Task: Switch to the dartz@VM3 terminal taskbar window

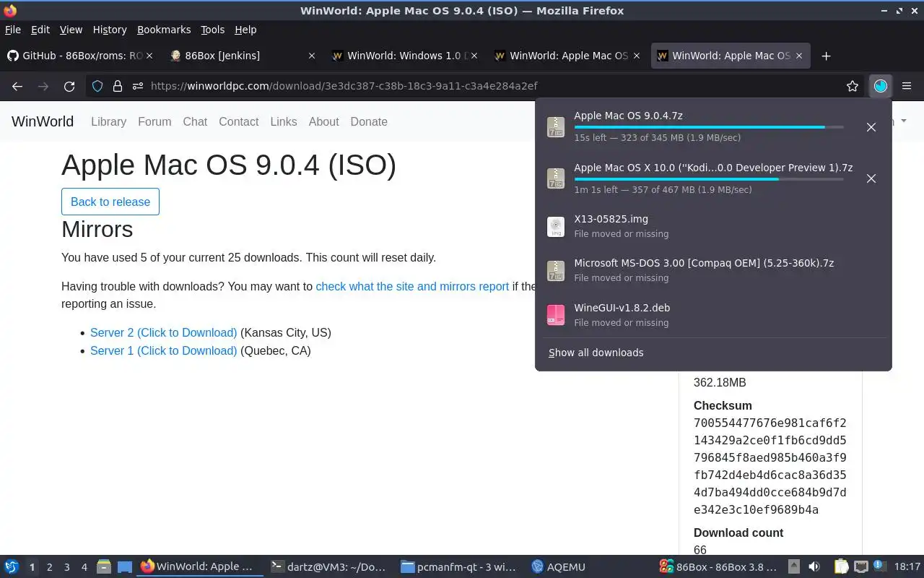Action: [328, 567]
